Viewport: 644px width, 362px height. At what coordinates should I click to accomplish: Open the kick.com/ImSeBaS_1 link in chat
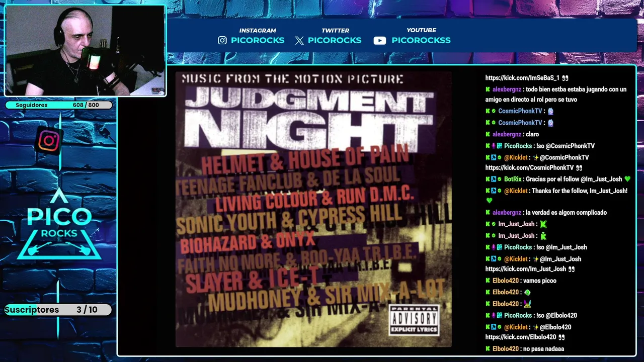522,78
